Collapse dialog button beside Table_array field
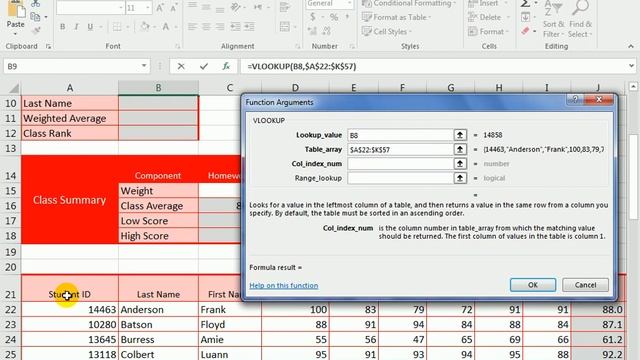This screenshot has height=360, width=640. 460,149
